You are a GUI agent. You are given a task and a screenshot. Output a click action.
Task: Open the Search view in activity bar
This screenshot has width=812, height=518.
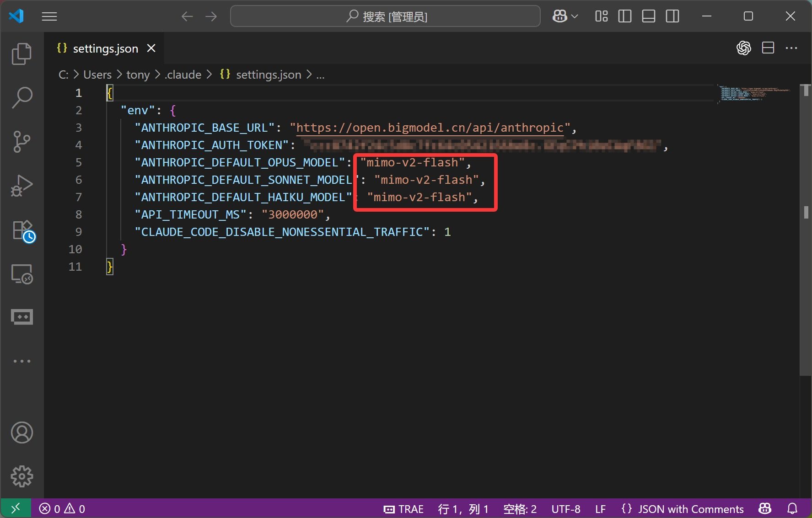point(22,97)
